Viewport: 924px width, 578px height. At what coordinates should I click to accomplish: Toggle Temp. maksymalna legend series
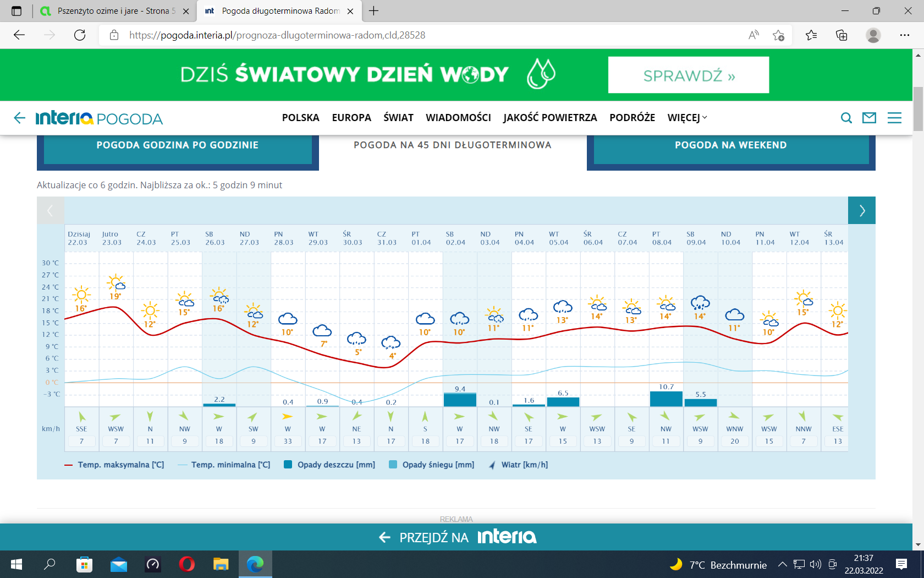click(x=114, y=465)
